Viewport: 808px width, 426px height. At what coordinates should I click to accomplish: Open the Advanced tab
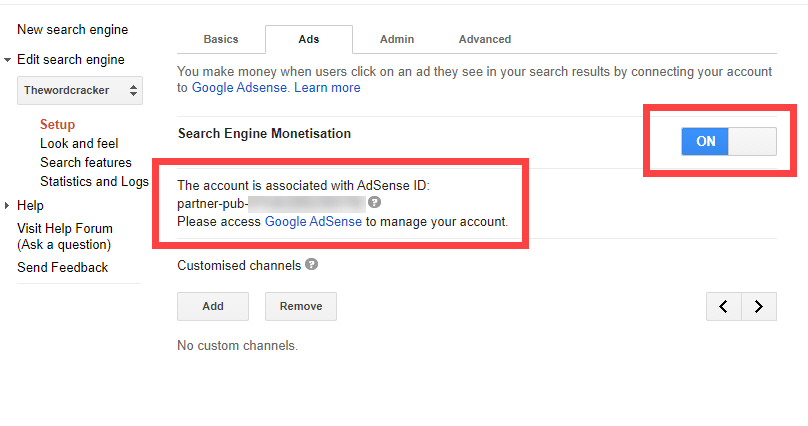pyautogui.click(x=485, y=39)
